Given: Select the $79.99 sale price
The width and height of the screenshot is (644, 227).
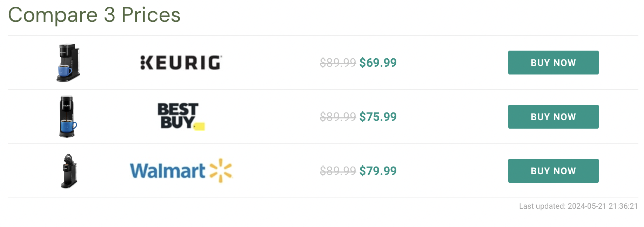Looking at the screenshot, I should (378, 171).
